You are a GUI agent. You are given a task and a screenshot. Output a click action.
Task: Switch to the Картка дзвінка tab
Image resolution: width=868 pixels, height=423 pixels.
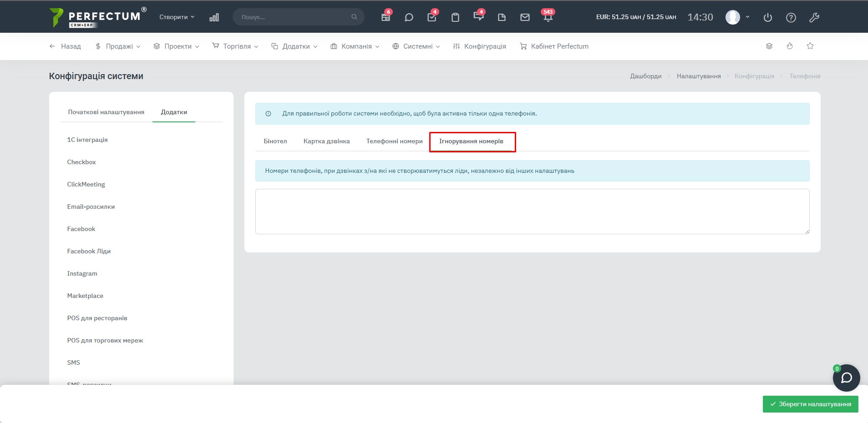326,141
